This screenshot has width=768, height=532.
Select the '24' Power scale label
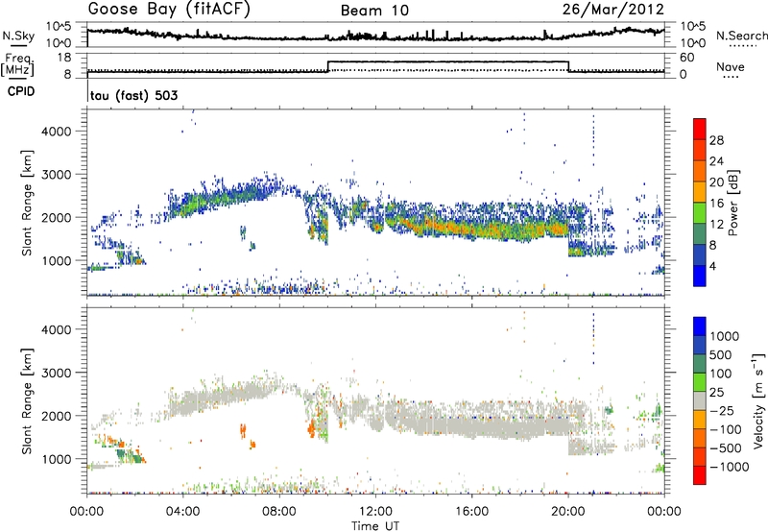coord(716,161)
